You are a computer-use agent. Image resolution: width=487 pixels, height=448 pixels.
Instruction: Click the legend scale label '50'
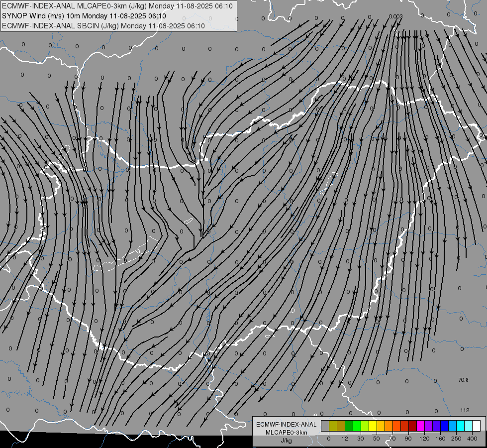pyautogui.click(x=377, y=439)
